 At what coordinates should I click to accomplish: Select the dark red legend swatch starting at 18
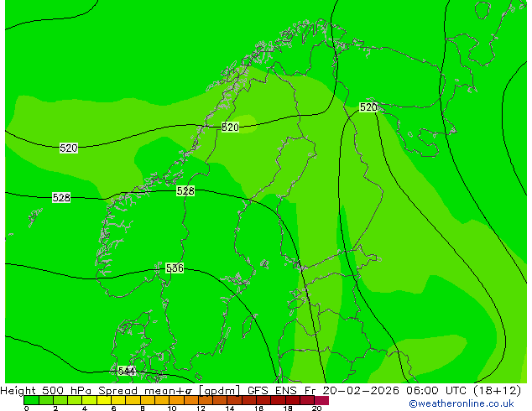294,400
